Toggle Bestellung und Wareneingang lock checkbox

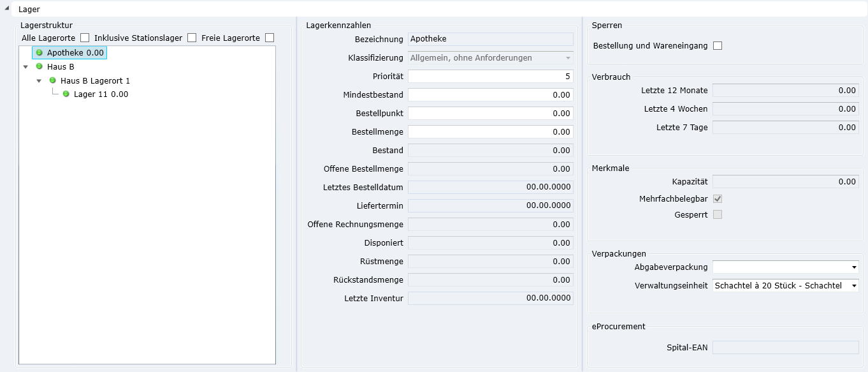click(718, 46)
